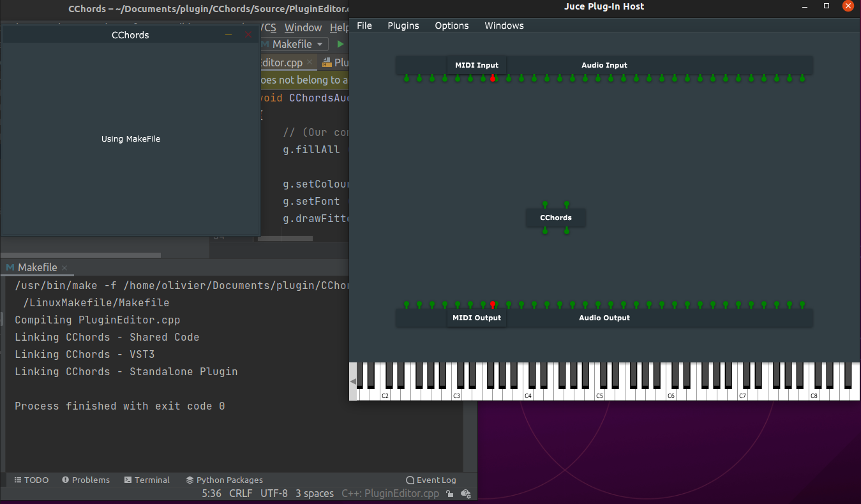The image size is (861, 504).
Task: Open the TODO tool window
Action: click(31, 480)
